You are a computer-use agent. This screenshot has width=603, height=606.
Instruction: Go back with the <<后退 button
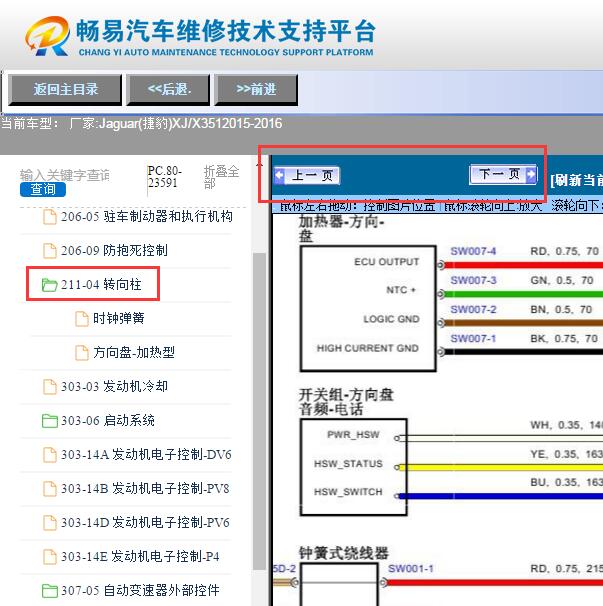tap(169, 90)
